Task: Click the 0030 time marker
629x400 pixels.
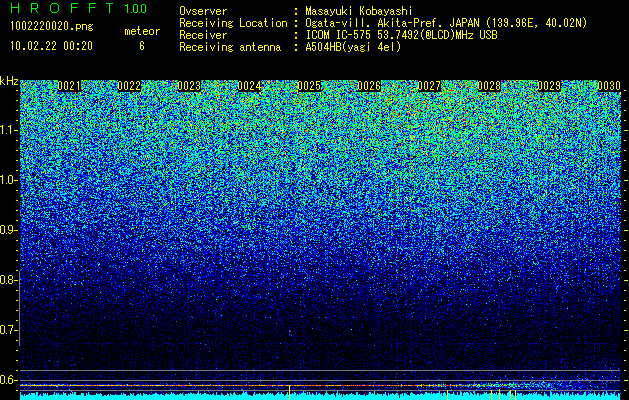Action: pyautogui.click(x=609, y=86)
